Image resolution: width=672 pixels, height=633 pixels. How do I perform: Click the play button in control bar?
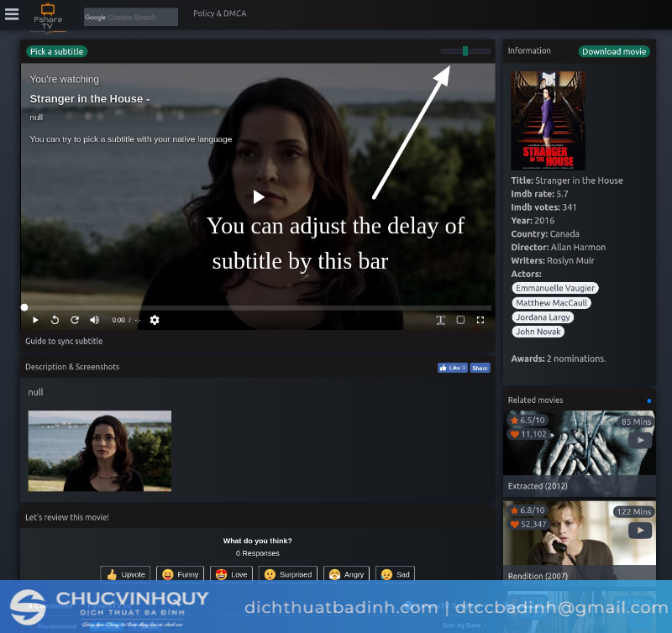pos(35,320)
